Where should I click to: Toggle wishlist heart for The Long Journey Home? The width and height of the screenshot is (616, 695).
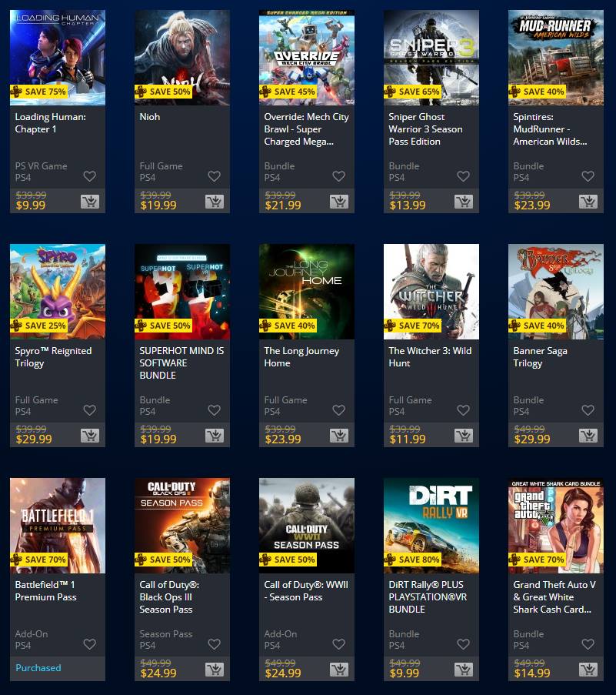(x=339, y=410)
